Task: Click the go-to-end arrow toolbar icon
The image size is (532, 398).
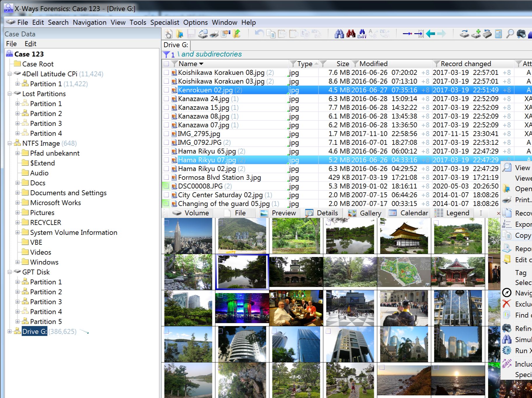Action: (x=419, y=34)
